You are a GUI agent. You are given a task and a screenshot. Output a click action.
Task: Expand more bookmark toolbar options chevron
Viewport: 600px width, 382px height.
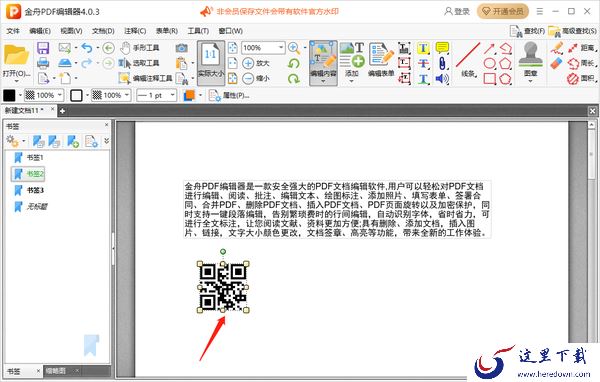pyautogui.click(x=106, y=141)
